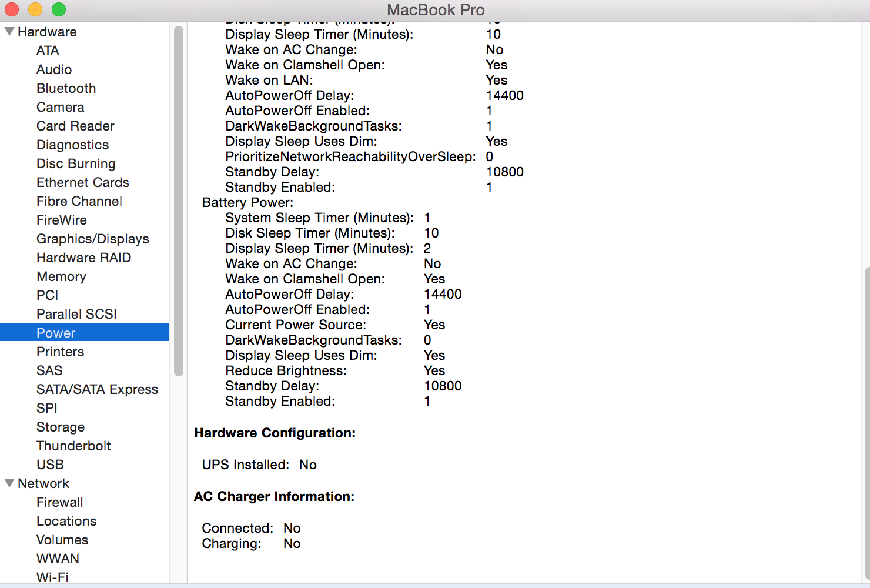Open the SAS entry
The image size is (870, 588).
click(49, 370)
